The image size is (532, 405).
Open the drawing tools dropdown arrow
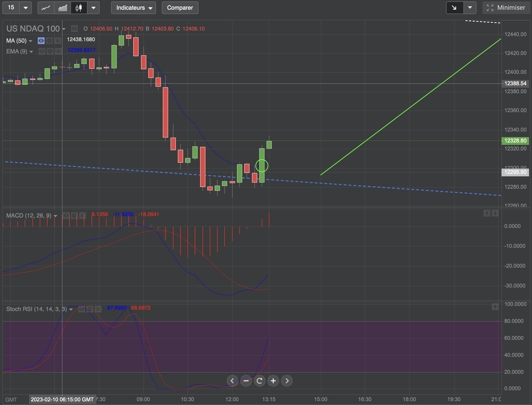(470, 8)
